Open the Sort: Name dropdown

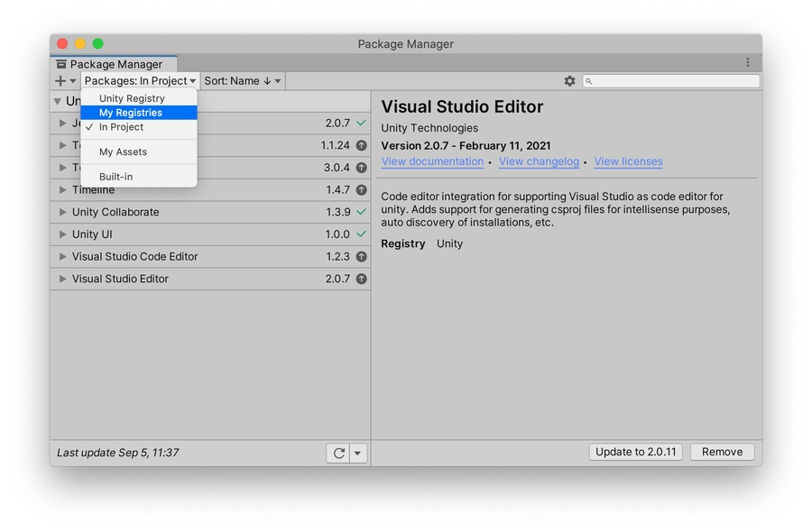pos(243,81)
